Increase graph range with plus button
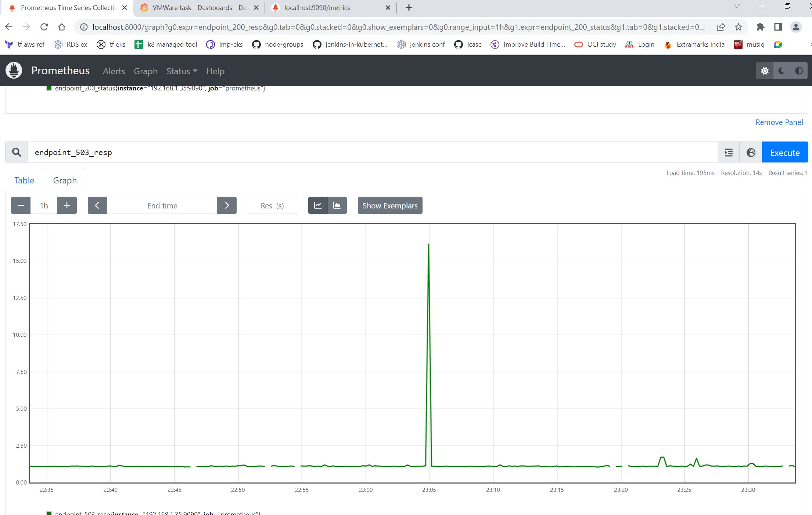Viewport: 812px width, 515px height. 67,205
